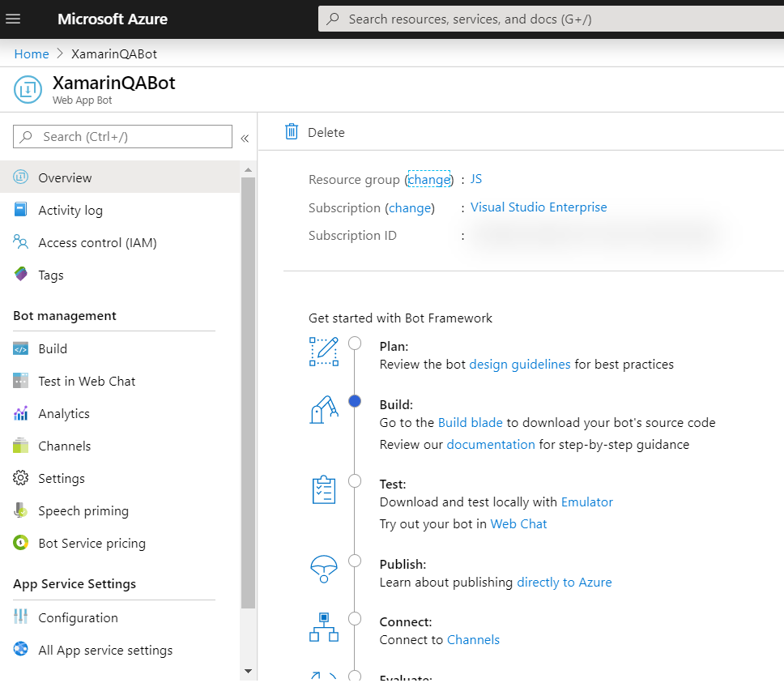Screen dimensions: 784x683
Task: Click the sidebar scrollbar up arrow
Action: (x=248, y=170)
